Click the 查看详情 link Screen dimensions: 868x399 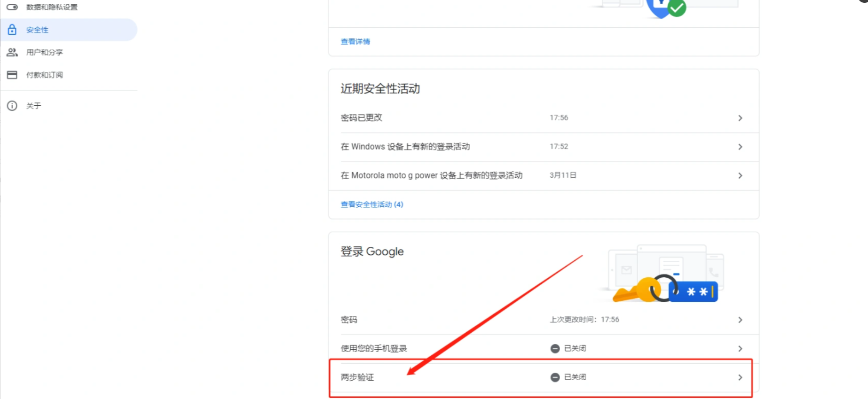tap(355, 42)
